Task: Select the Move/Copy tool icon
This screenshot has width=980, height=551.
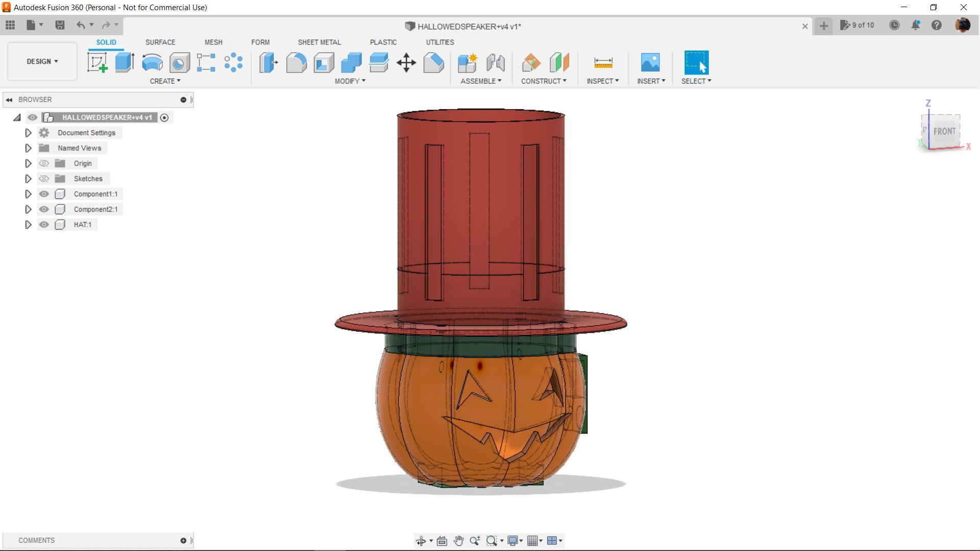Action: [406, 63]
